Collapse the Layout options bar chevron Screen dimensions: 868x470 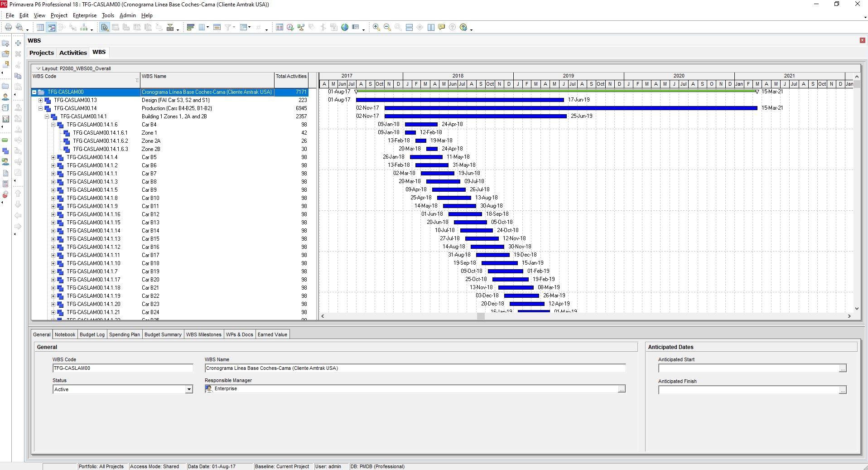(38, 68)
